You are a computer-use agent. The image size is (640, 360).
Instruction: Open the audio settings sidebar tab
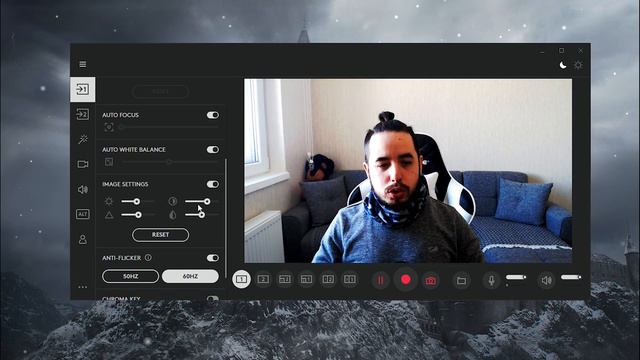tap(83, 189)
